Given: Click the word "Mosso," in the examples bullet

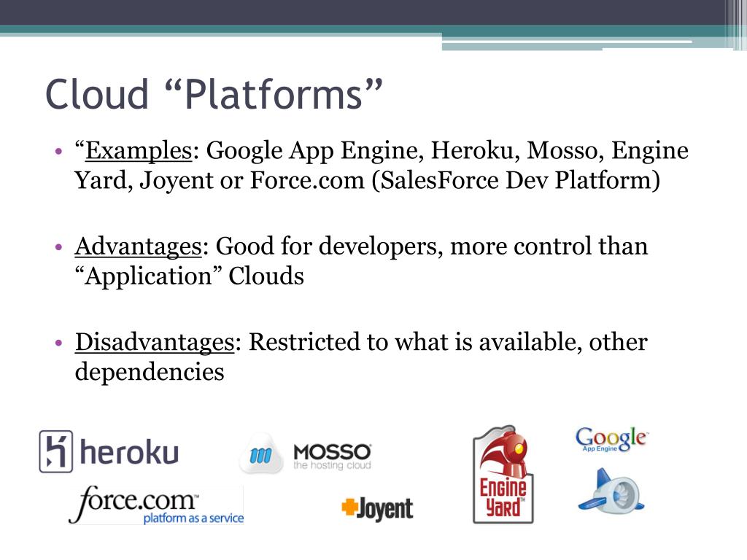Looking at the screenshot, I should click(565, 150).
